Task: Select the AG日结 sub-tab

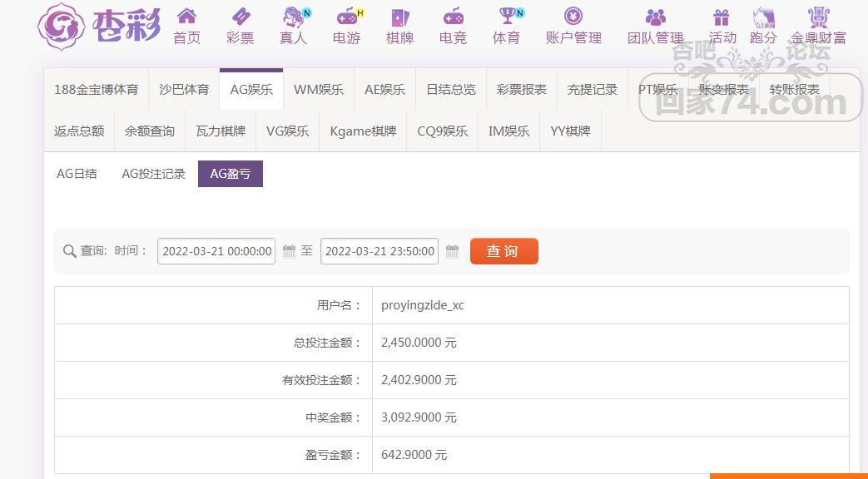Action: (77, 174)
